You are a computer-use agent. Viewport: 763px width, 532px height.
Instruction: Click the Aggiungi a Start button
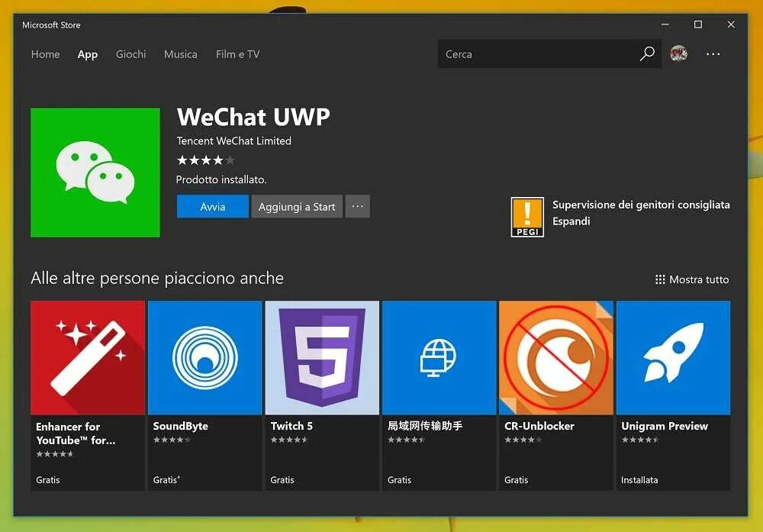[297, 206]
